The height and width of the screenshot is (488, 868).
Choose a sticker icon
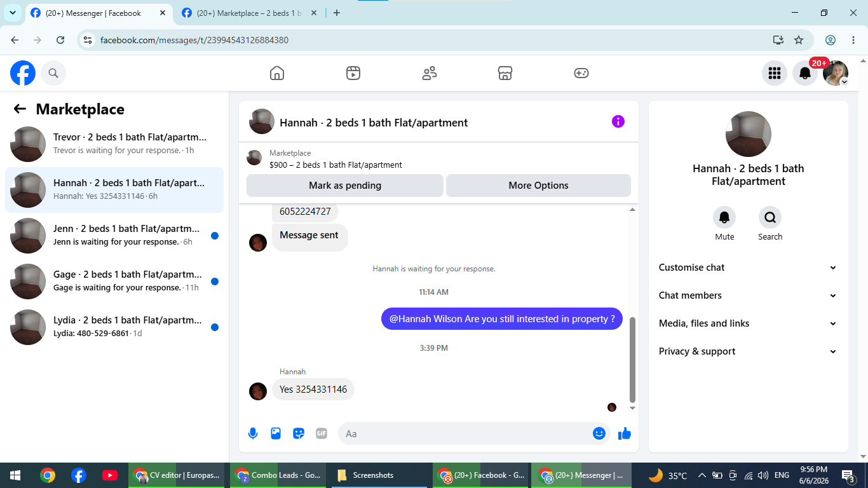pos(299,433)
